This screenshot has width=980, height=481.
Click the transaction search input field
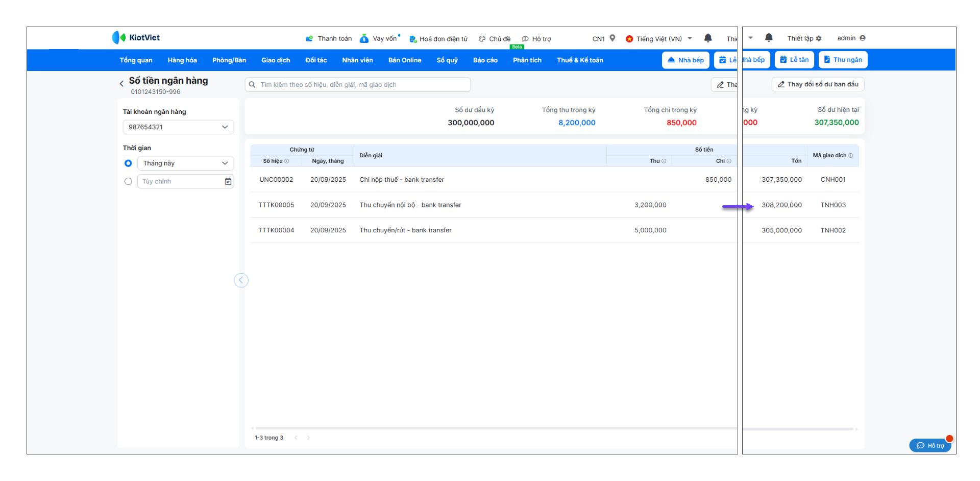point(357,85)
